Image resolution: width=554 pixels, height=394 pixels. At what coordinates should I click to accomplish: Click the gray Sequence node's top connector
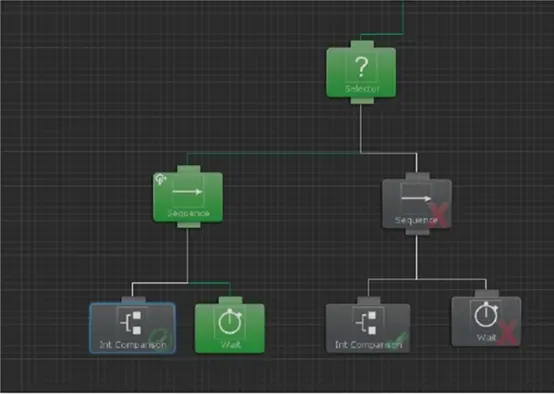coord(417,176)
